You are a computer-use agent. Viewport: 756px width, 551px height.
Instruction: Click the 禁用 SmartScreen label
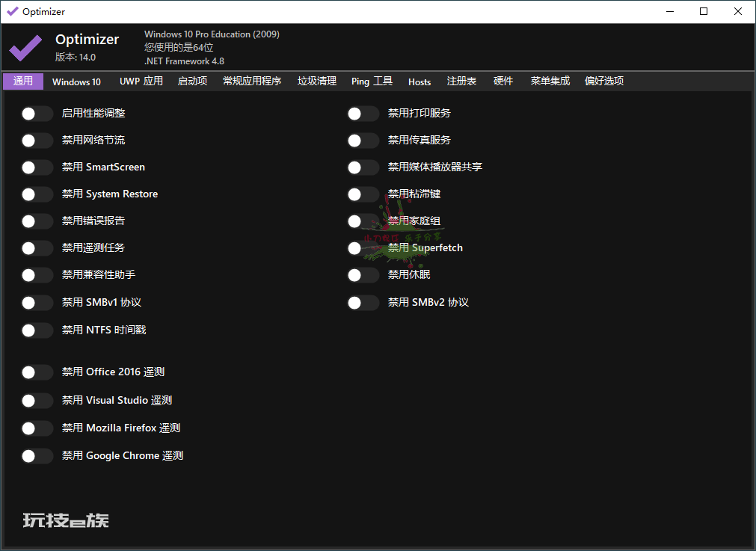click(x=103, y=167)
